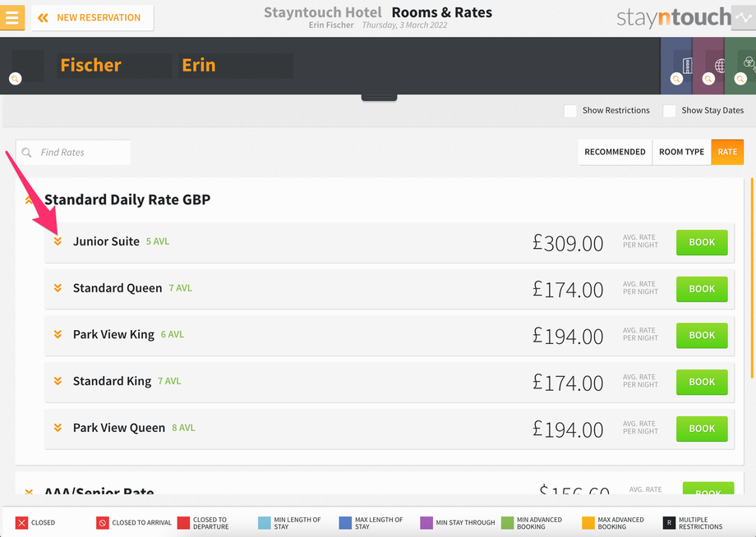Click the Park View Queen £194.00 price
The image size is (756, 537).
(568, 429)
